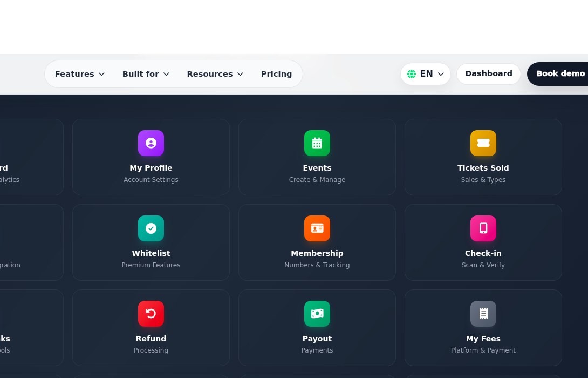Click the red Refund icon

151,313
